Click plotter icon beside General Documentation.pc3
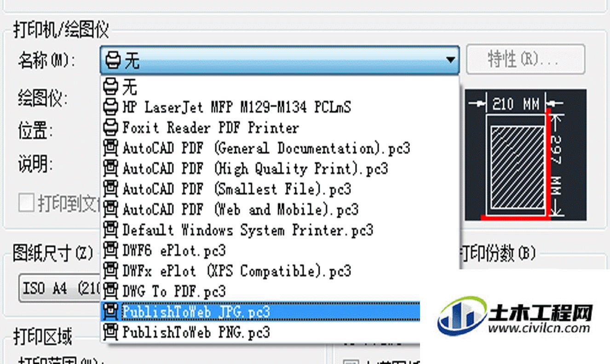The image size is (610, 364). [x=111, y=148]
